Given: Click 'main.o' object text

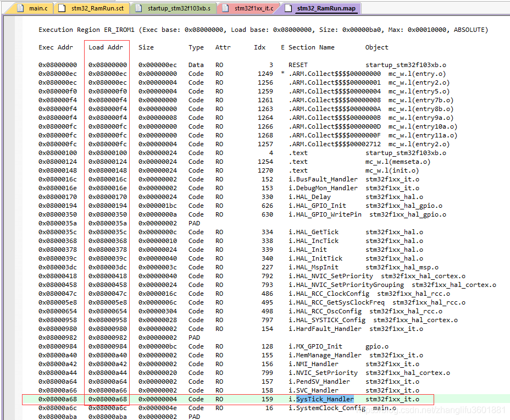Looking at the screenshot, I should point(385,407).
